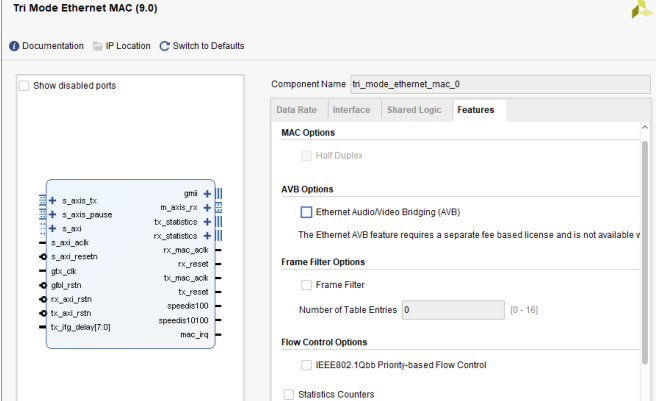Screen dimensions: 656x401
Task: Enable Ethernet Audio/Video Bridging (AVB) checkbox
Action: tap(306, 212)
